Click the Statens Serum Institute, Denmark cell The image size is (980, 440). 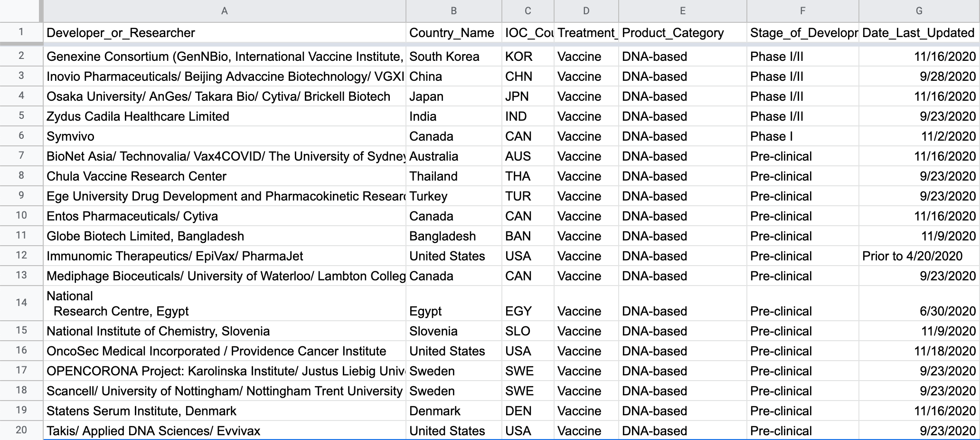click(x=141, y=411)
